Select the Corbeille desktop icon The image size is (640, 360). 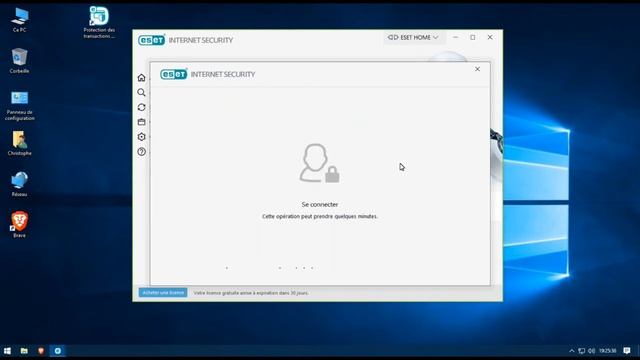tap(19, 61)
